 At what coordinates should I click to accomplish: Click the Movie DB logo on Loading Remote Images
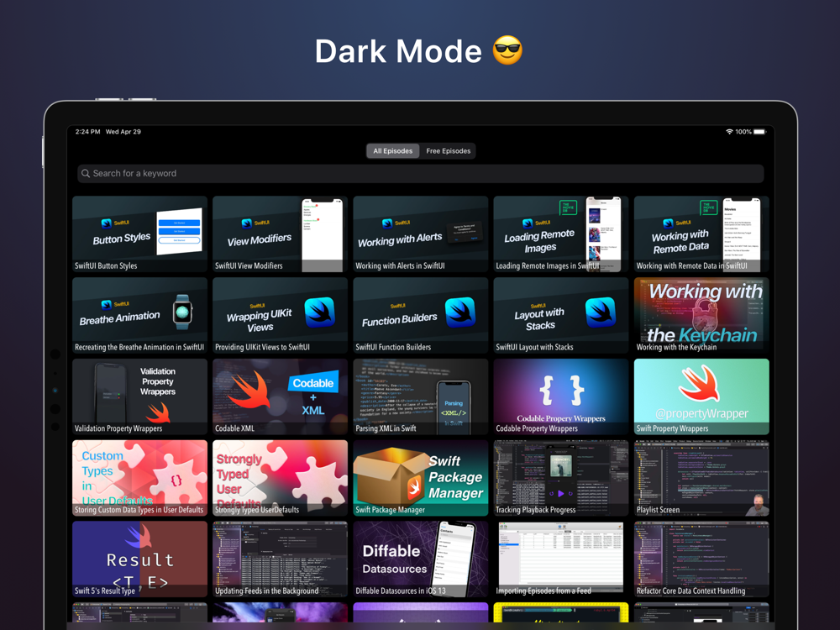click(568, 207)
